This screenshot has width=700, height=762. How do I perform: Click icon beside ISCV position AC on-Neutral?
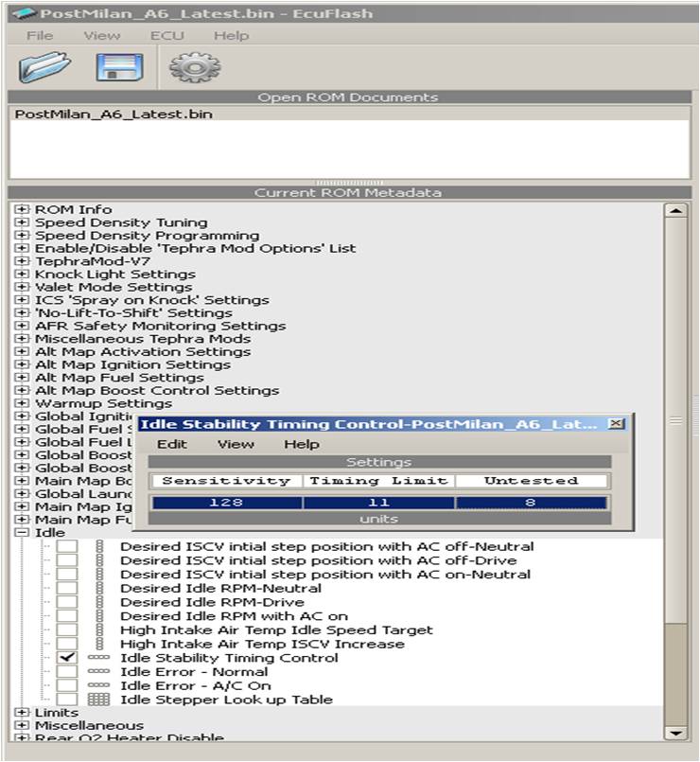(x=99, y=574)
